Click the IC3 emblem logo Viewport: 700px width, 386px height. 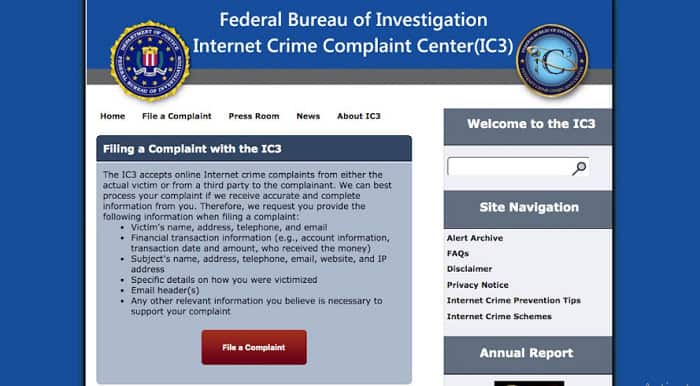553,60
